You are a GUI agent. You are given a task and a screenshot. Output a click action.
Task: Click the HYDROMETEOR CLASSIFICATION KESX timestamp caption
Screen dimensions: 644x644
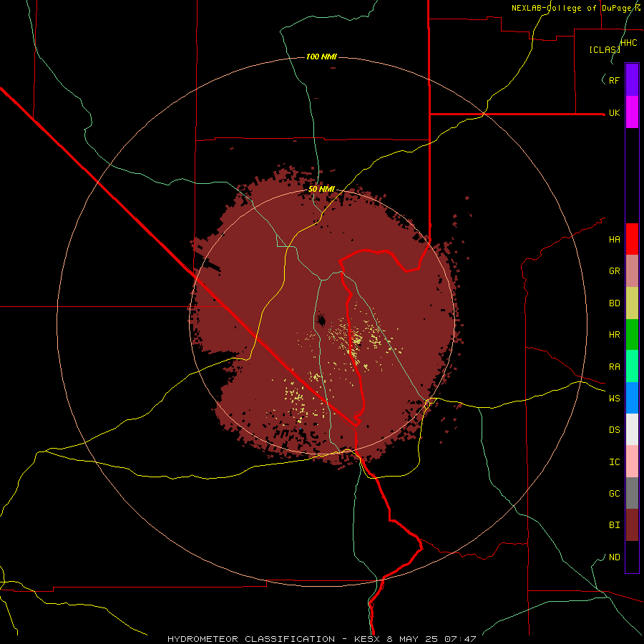321,639
